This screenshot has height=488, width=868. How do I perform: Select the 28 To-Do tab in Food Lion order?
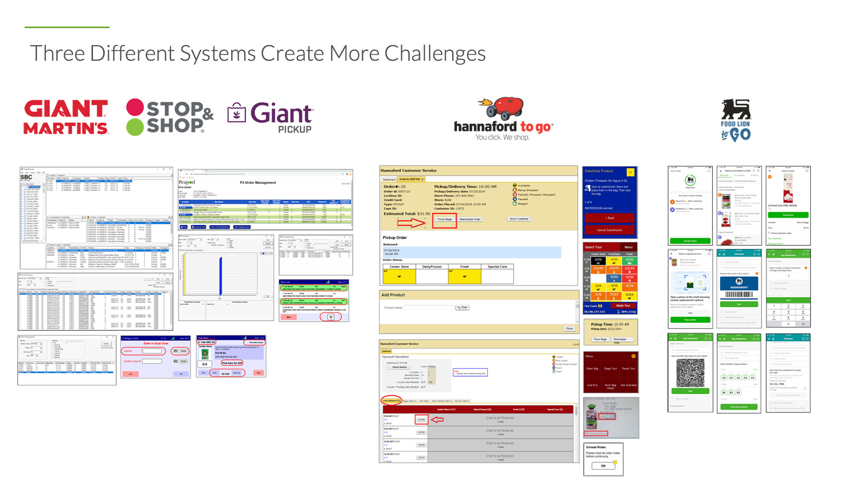coord(725,175)
